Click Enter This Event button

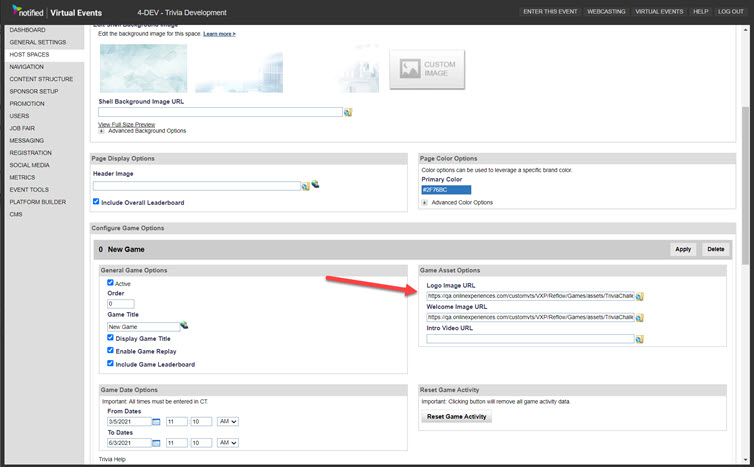(550, 12)
